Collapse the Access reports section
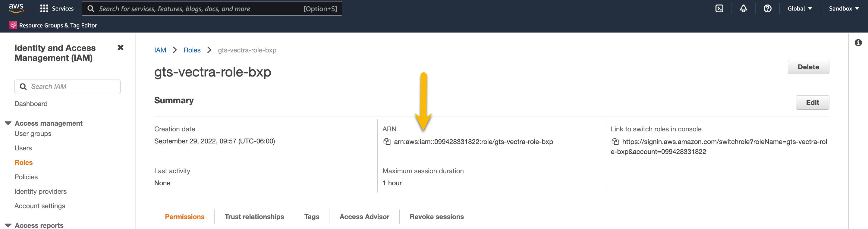 pos(8,225)
